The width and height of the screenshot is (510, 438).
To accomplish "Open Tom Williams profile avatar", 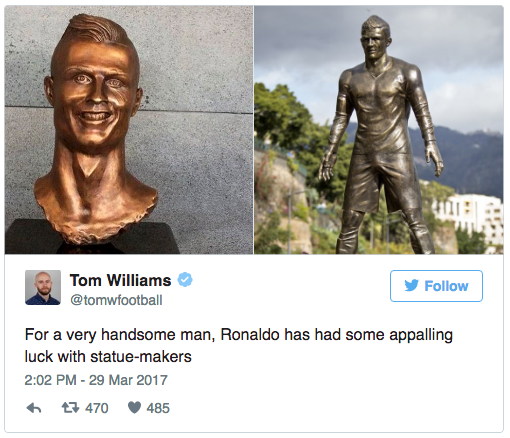I will pos(43,287).
